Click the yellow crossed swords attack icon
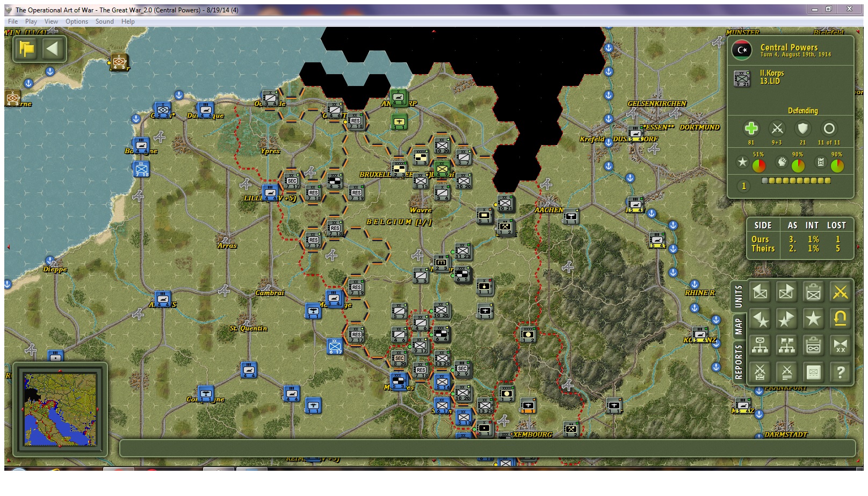868x496 pixels. pos(840,292)
